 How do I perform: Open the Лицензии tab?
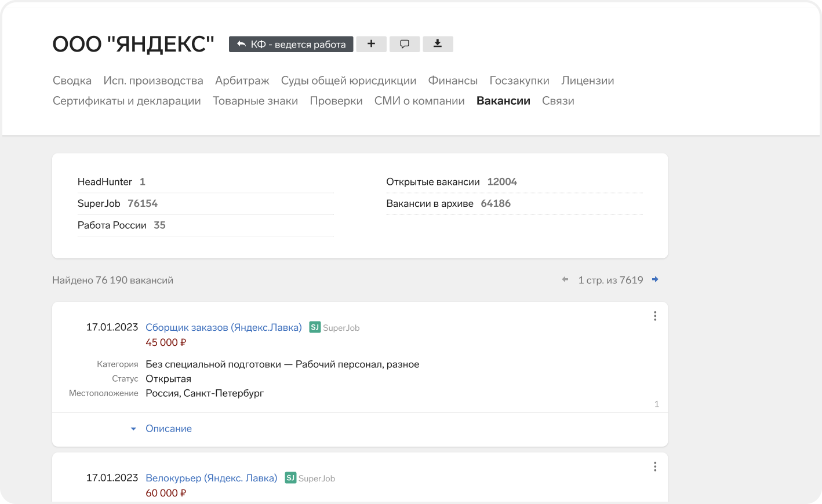(588, 81)
